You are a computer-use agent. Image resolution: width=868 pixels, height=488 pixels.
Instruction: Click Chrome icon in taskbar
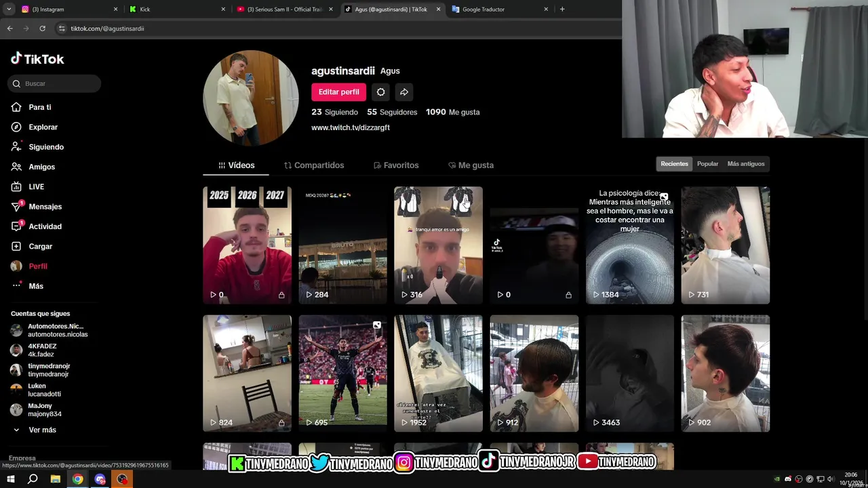coord(78,479)
